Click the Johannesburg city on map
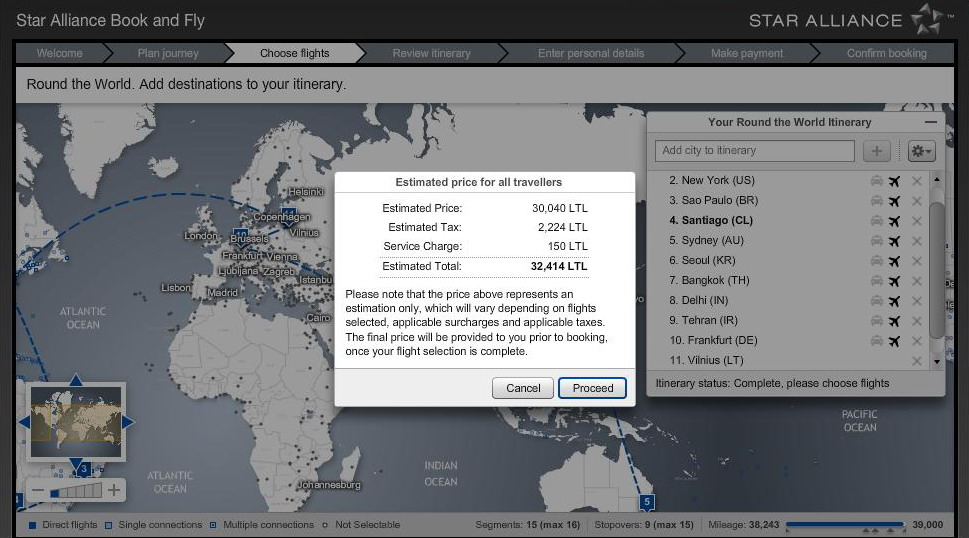This screenshot has height=538, width=969. (x=329, y=485)
